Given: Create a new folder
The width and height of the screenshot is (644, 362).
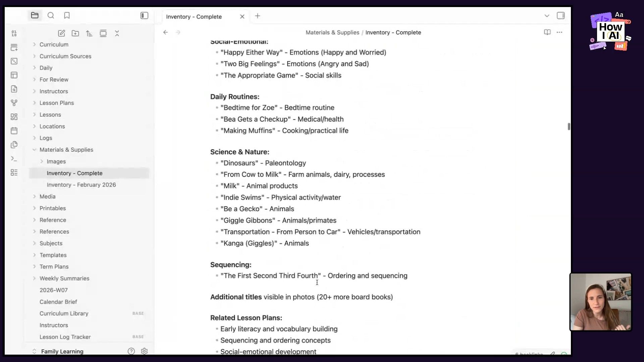Looking at the screenshot, I should click(x=75, y=34).
